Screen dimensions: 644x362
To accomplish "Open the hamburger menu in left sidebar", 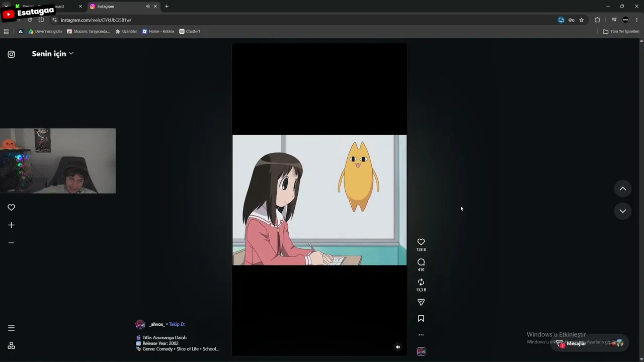I will [11, 328].
